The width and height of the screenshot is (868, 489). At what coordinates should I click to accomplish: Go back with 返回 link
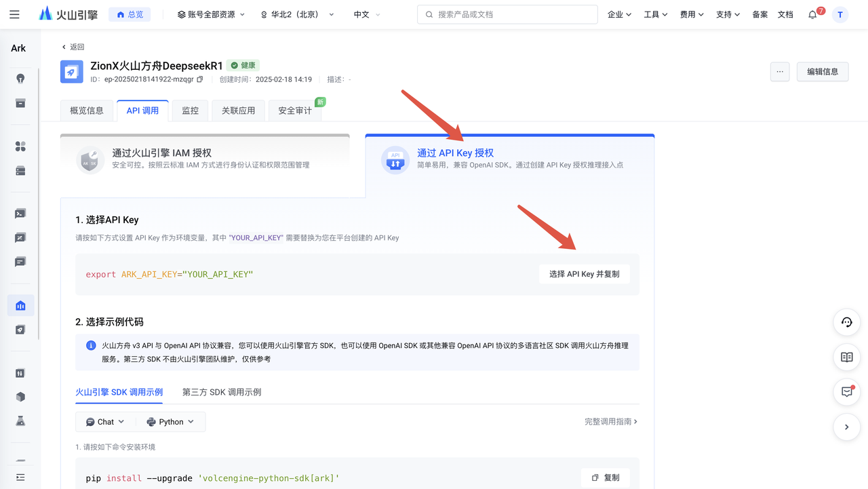pyautogui.click(x=73, y=47)
